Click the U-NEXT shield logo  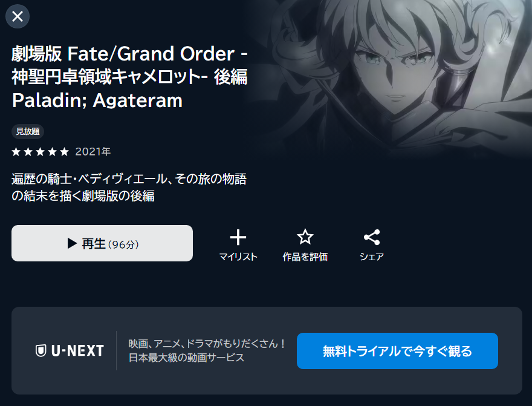pos(41,351)
